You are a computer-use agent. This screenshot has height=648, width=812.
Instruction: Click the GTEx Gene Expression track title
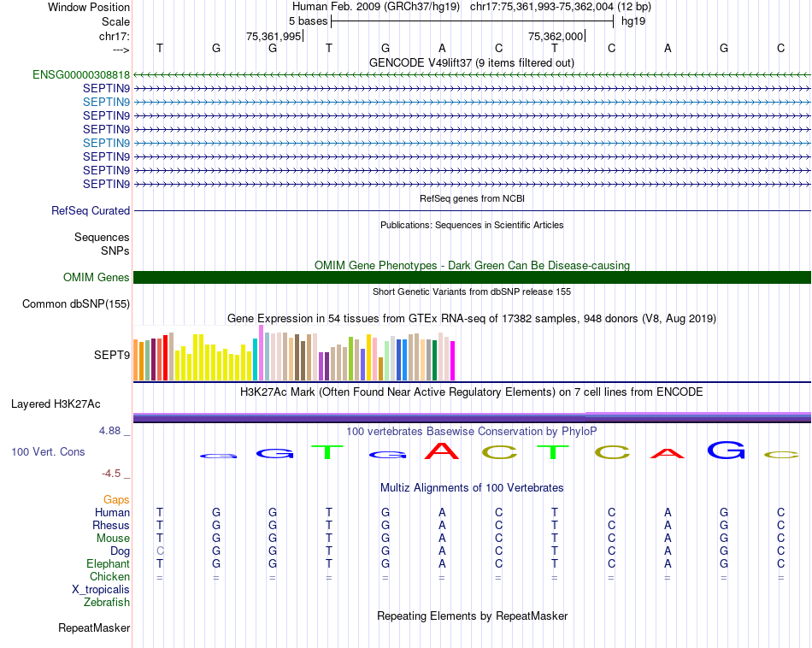pos(472,319)
